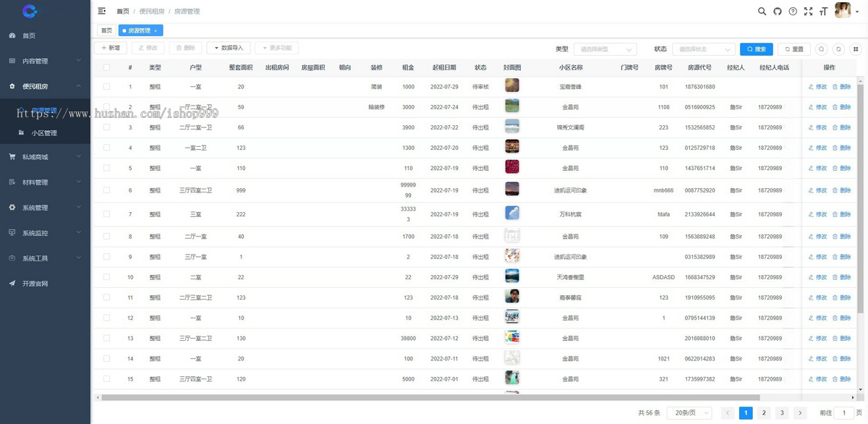
Task: Check the checkbox for row 15
Action: (107, 378)
